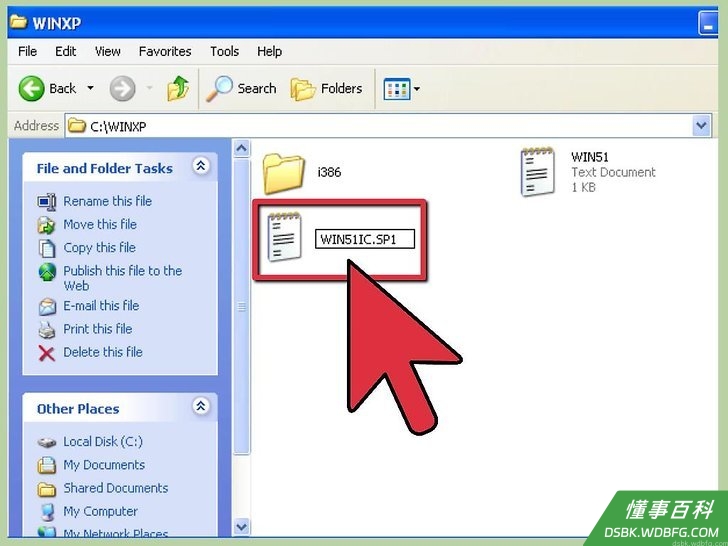
Task: Open the Favorites menu
Action: [165, 51]
